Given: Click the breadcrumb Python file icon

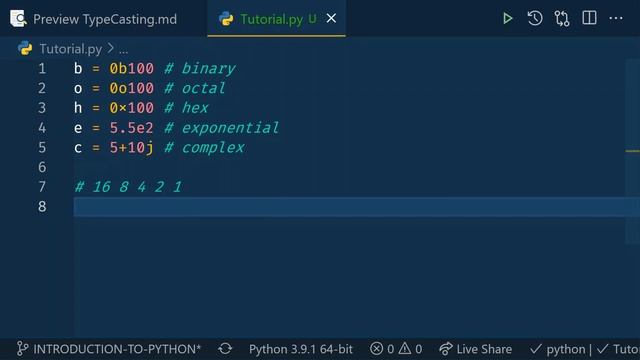Looking at the screenshot, I should click(25, 48).
